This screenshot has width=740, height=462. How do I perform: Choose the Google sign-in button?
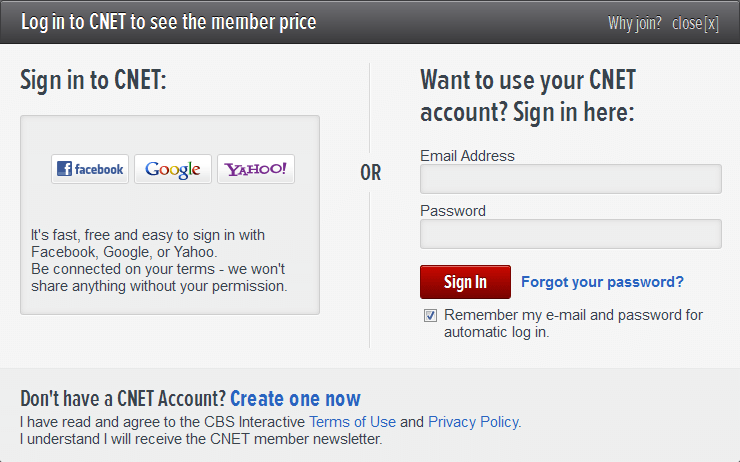(173, 169)
